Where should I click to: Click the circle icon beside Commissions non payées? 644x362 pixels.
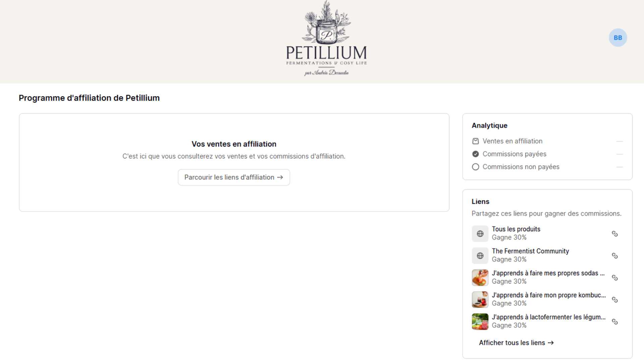[x=475, y=167]
